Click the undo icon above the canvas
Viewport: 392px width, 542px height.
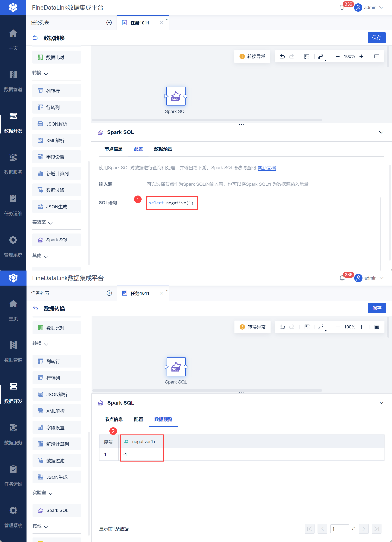(282, 56)
